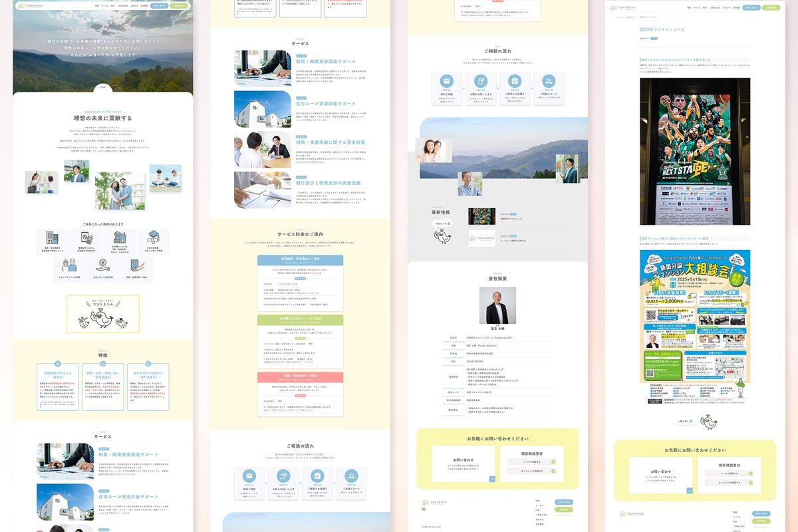The height and width of the screenshot is (532, 798).
Task: Open 相続・事業承継に関する資金対策 service heading
Action: click(x=331, y=142)
